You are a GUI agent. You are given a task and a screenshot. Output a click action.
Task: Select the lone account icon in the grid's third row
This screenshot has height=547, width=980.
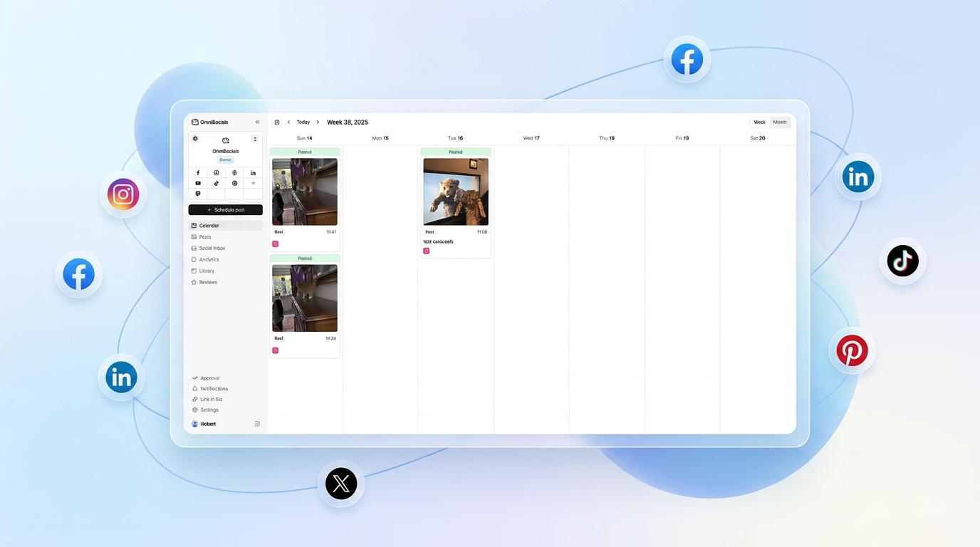[x=198, y=194]
